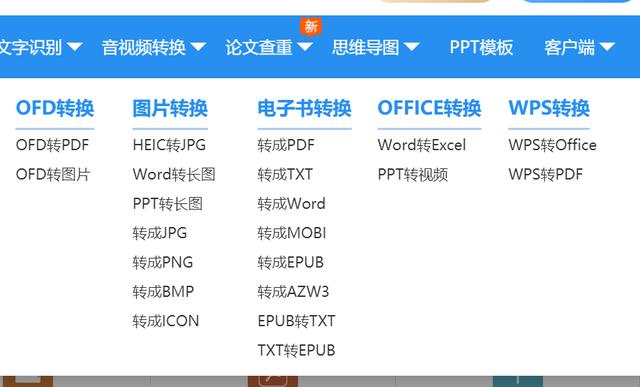Click the orange 新 badge icon

tap(311, 27)
